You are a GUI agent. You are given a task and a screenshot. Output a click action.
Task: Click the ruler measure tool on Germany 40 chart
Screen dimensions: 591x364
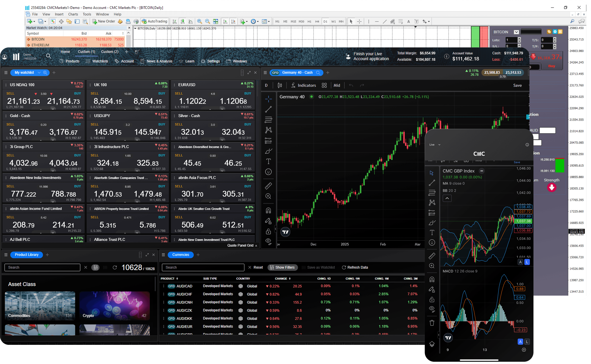pos(268,186)
